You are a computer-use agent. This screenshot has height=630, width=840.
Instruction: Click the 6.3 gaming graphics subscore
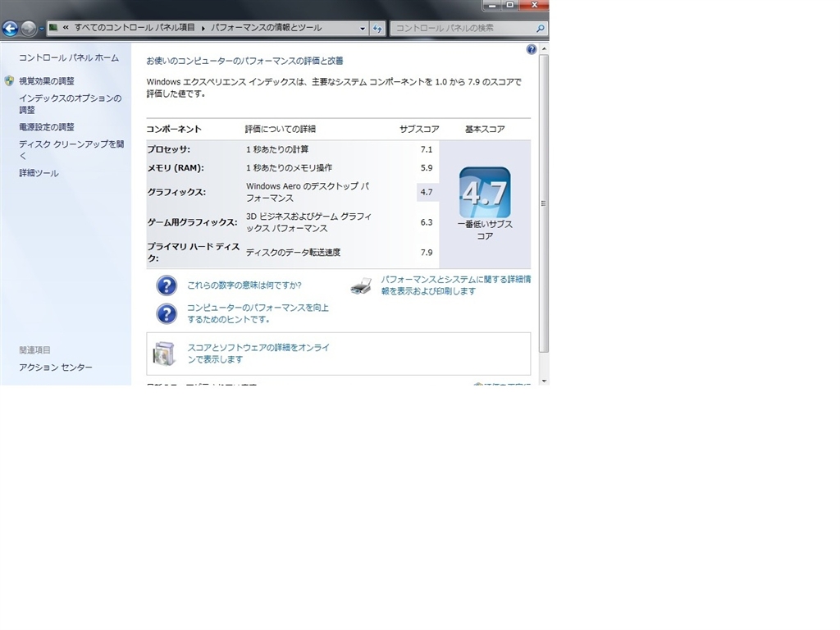427,222
